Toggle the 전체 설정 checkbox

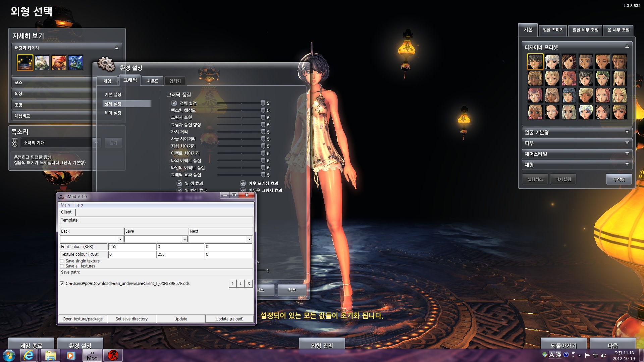click(174, 103)
